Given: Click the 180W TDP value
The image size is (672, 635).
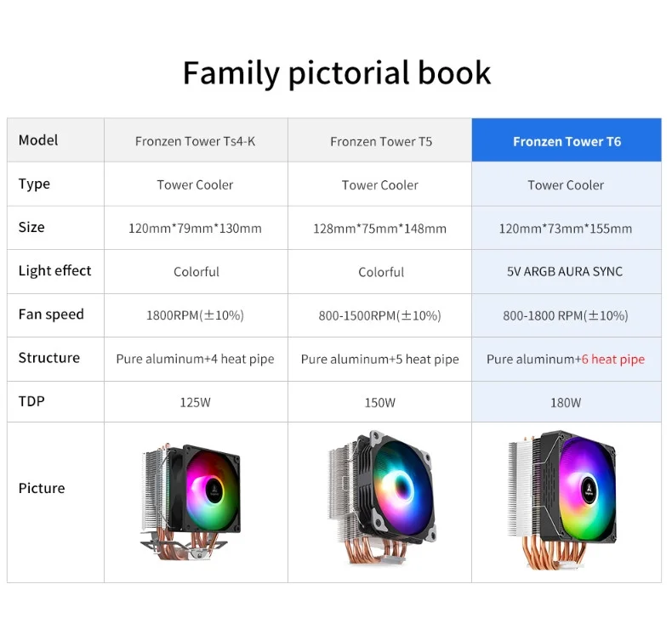Looking at the screenshot, I should (x=566, y=402).
